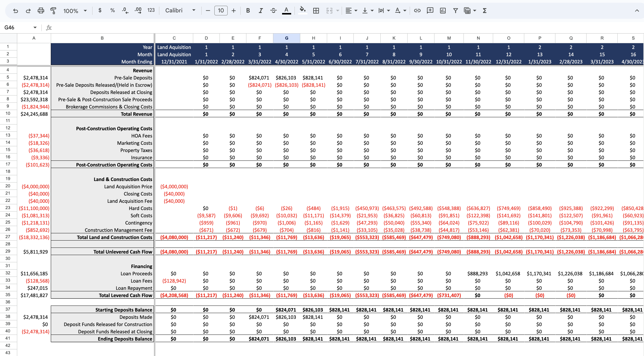Select the Paint format tool
The height and width of the screenshot is (356, 644).
tap(53, 11)
